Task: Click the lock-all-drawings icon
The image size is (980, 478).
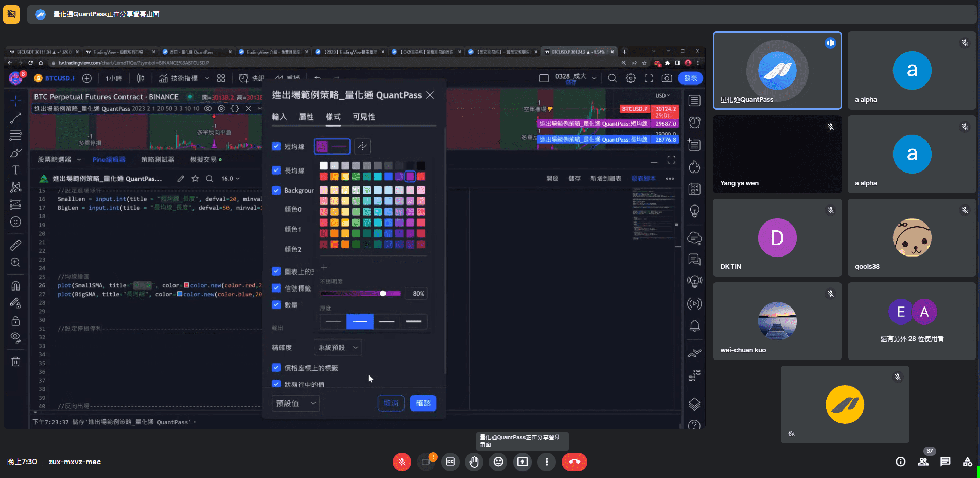Action: [15, 320]
